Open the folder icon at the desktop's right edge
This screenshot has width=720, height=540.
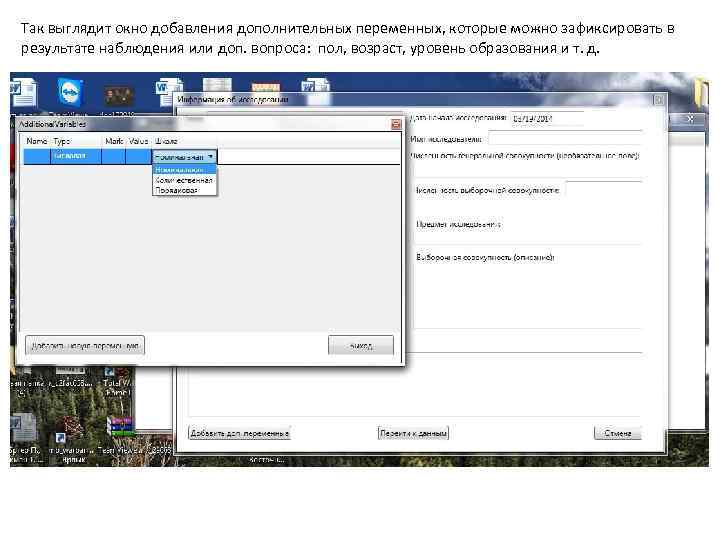[701, 94]
